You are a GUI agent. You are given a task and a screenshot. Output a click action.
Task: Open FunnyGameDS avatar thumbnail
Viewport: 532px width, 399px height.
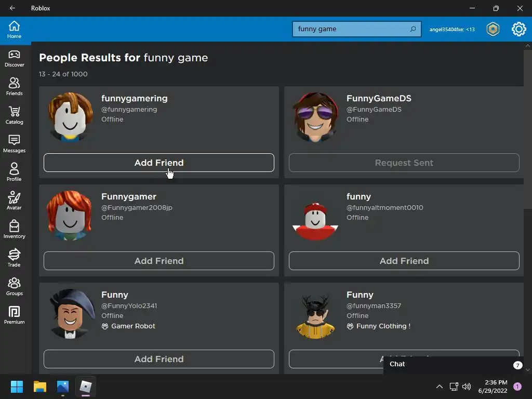coord(315,117)
